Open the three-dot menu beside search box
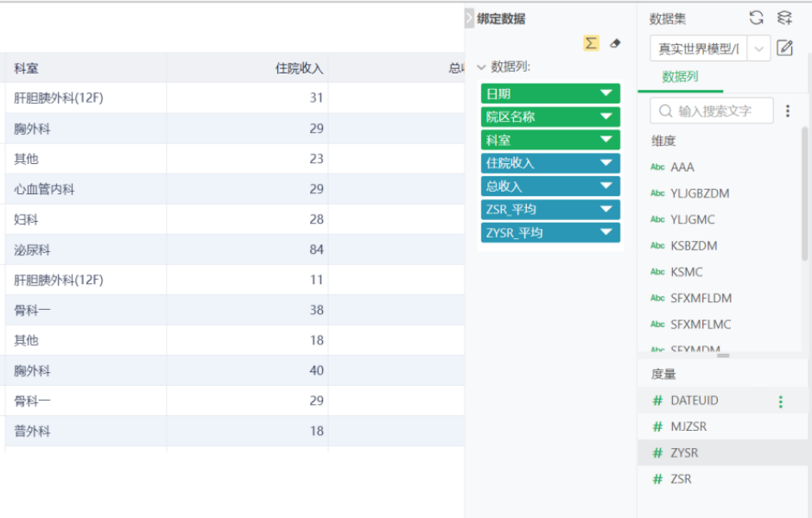The width and height of the screenshot is (812, 518). click(x=788, y=111)
